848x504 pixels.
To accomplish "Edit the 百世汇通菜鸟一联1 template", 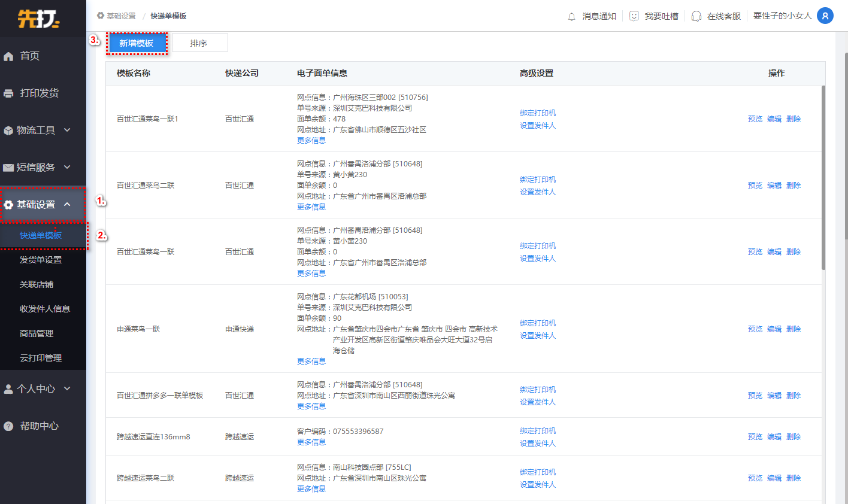I will coord(774,119).
